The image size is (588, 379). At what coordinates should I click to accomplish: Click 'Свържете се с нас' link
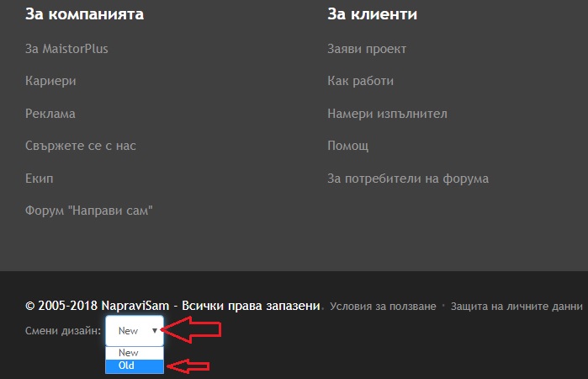point(81,146)
